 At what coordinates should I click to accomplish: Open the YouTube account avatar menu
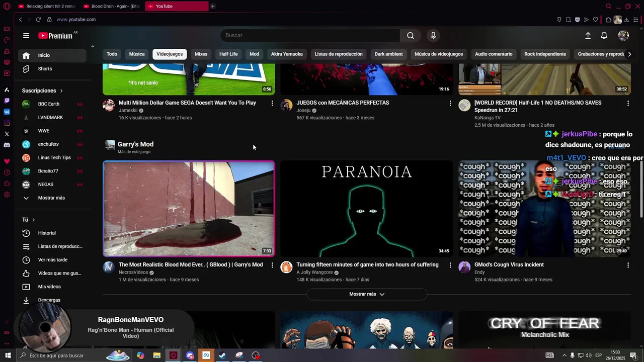pyautogui.click(x=623, y=36)
